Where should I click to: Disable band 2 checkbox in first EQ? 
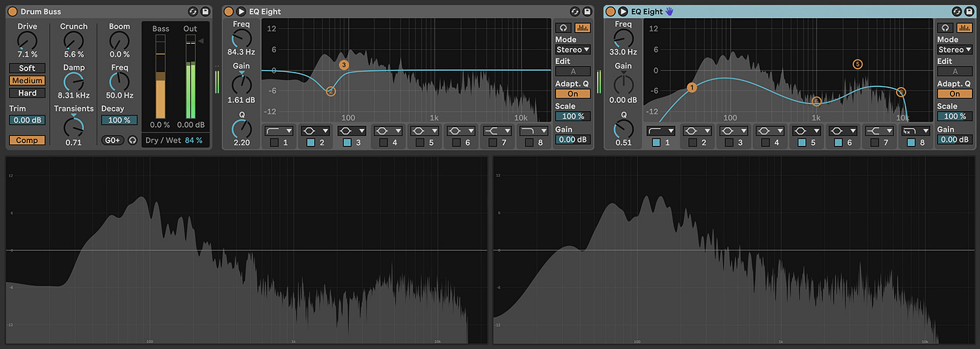pos(310,143)
